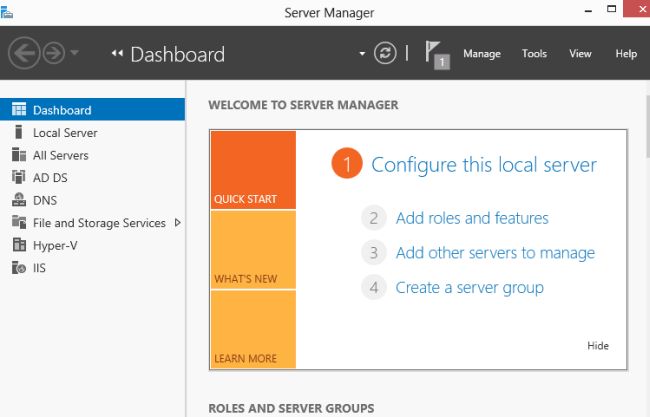Click the vertical scrollbar
Screen dimensions: 650x417
tap(644, 250)
